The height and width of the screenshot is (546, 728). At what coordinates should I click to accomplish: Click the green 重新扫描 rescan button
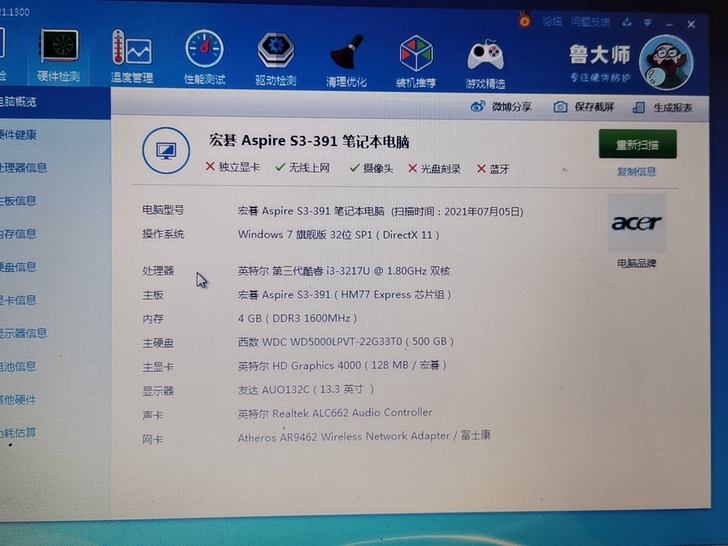[637, 144]
